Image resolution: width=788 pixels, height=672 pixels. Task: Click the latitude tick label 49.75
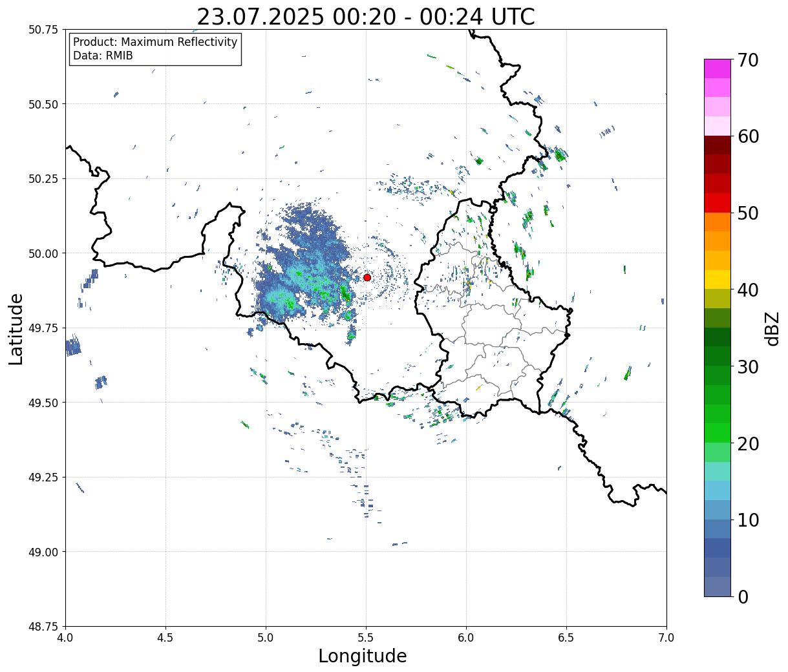click(43, 328)
